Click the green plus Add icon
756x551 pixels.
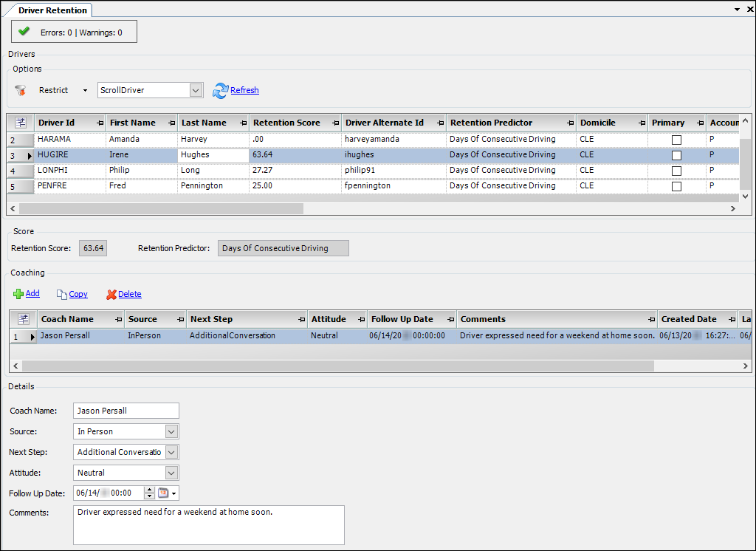coord(18,294)
